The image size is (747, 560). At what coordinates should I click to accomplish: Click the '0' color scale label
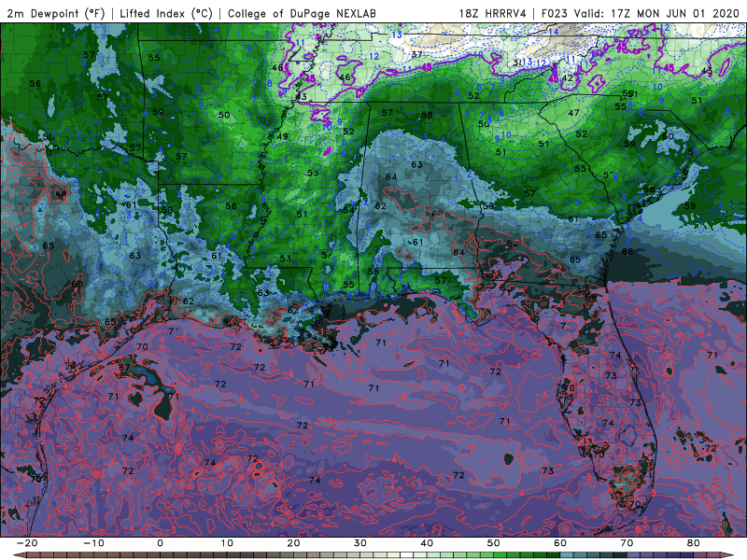(160, 543)
